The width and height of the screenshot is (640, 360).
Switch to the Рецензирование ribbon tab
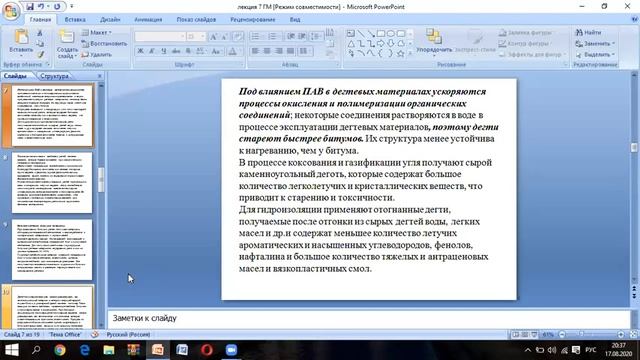253,20
